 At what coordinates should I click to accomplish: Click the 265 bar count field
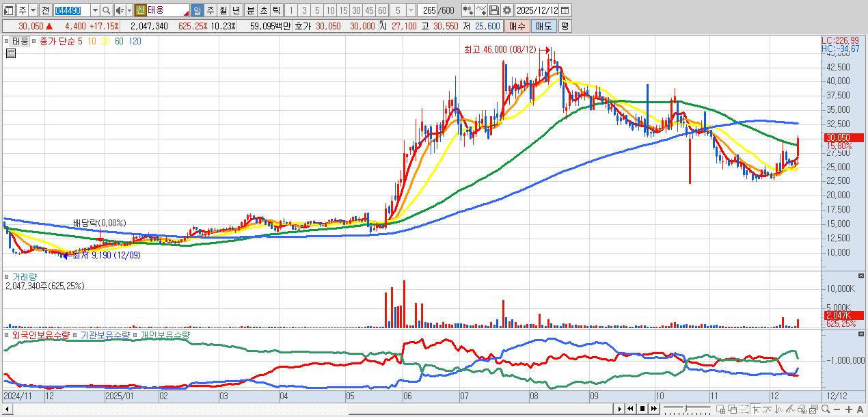(426, 10)
